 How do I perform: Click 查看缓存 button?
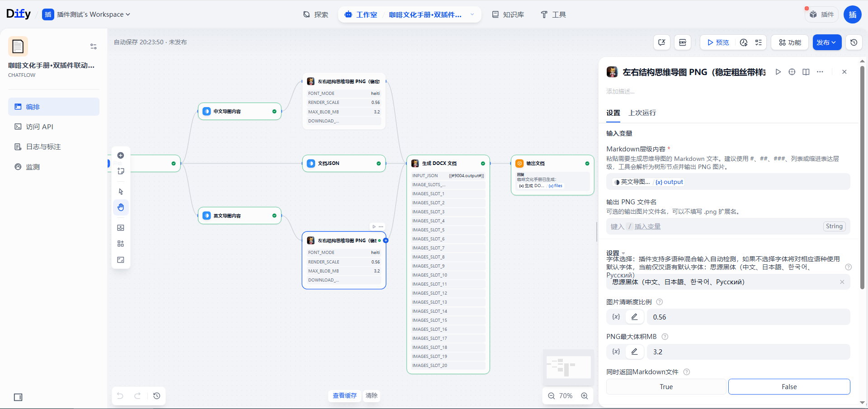(x=344, y=396)
